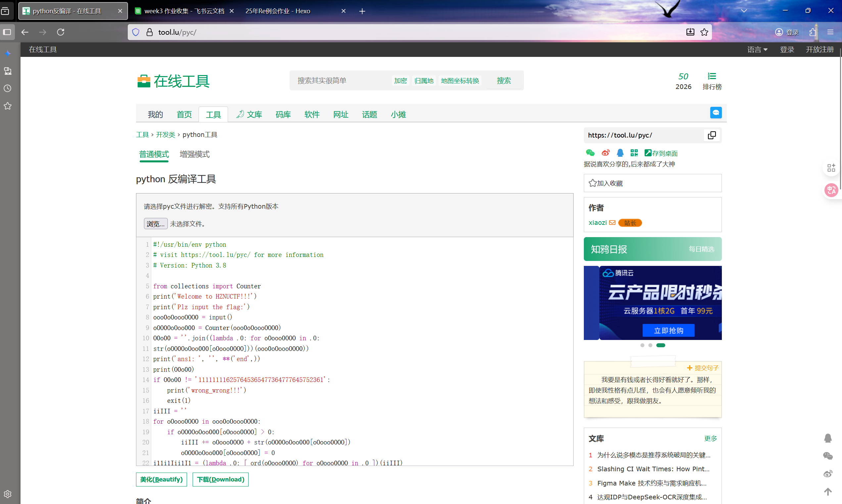
Task: Switch to 增强模式 enhanced mode
Action: [194, 154]
